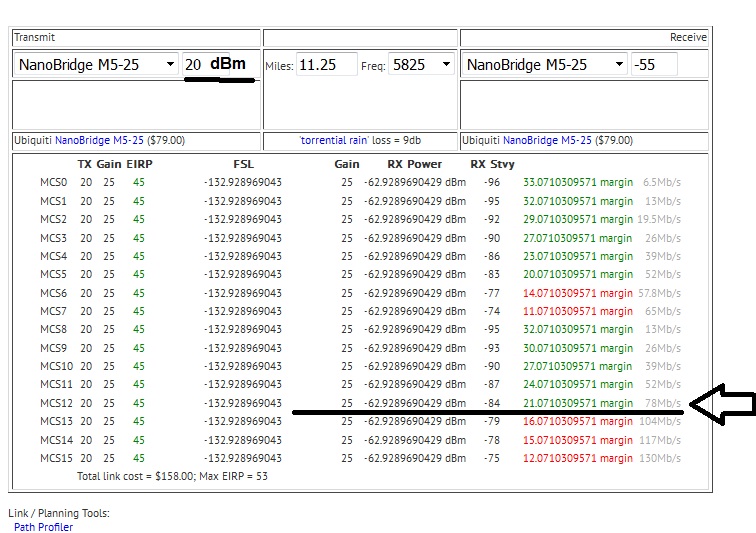Click the RX Power column header
Viewport: 756px width, 533px height.
pos(415,164)
